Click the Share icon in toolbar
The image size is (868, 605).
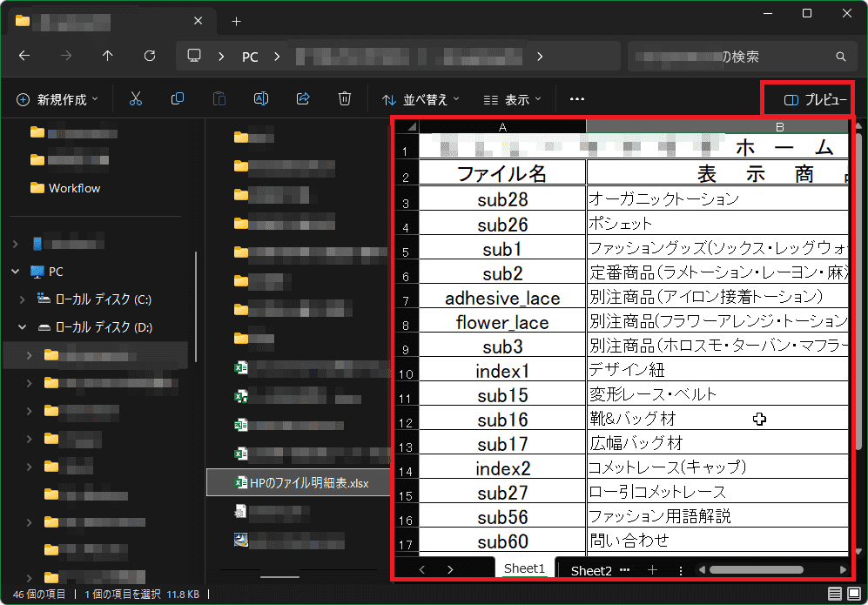click(303, 99)
